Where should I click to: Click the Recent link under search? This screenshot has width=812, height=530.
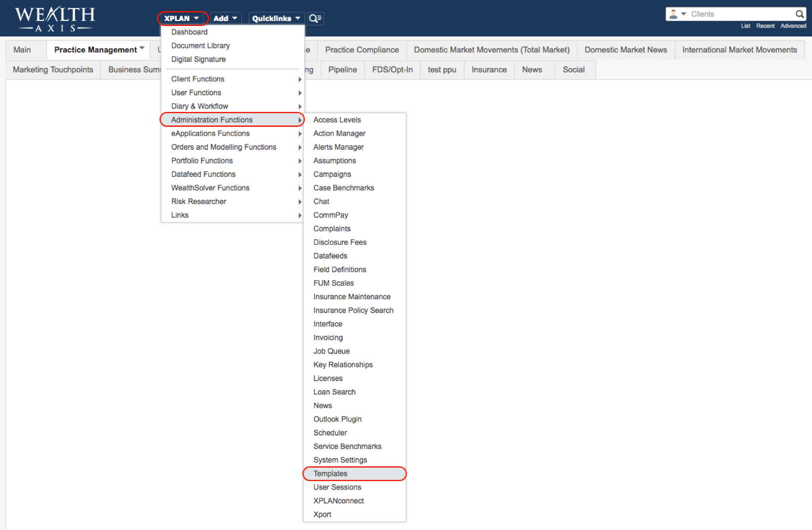click(765, 26)
